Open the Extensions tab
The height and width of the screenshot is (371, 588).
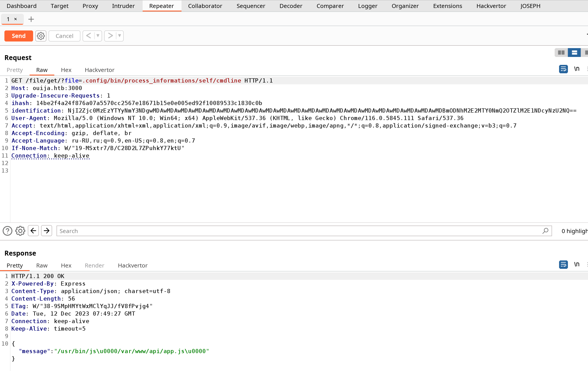click(448, 6)
